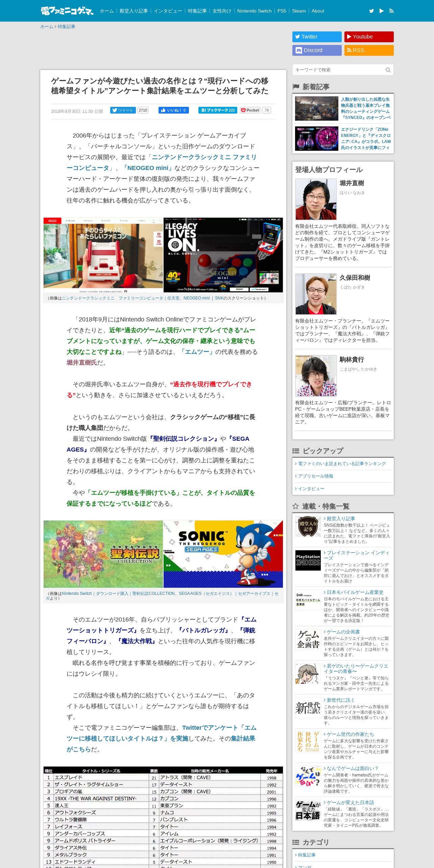Open the インタビュー pickup link

[x=311, y=489]
